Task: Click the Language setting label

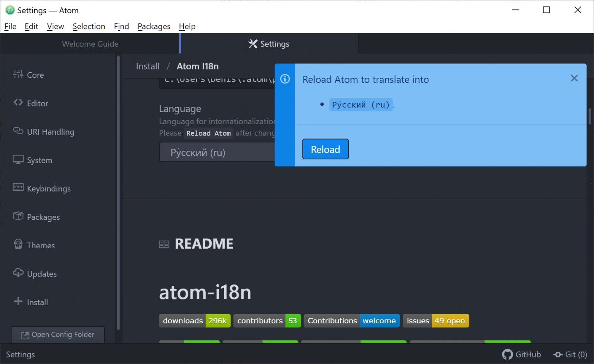Action: pyautogui.click(x=180, y=109)
